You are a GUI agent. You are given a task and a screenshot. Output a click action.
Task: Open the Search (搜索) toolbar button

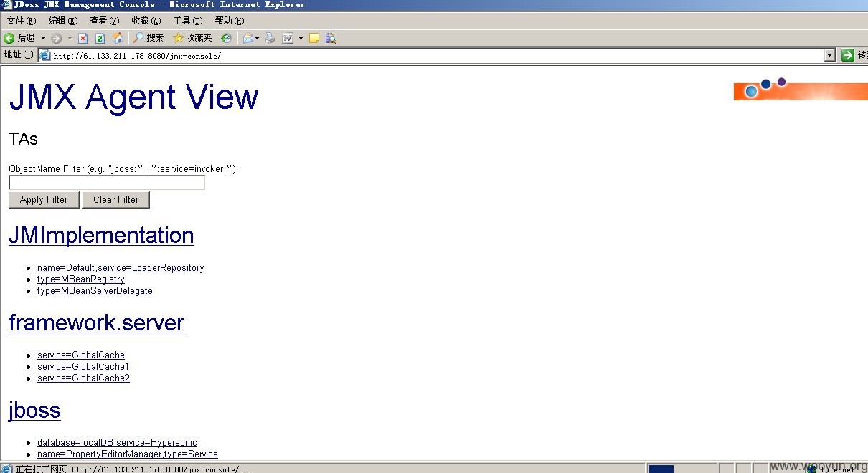(148, 38)
